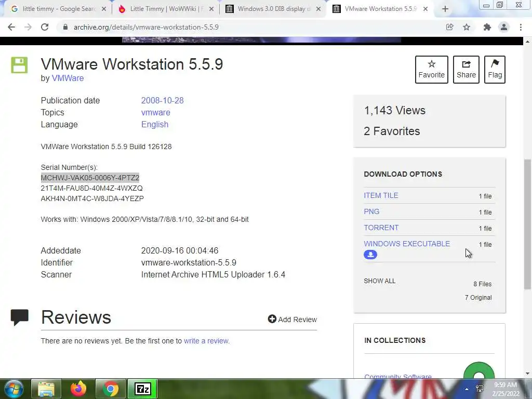This screenshot has width=532, height=399.
Task: Open the Chrome extensions puzzle icon
Action: pyautogui.click(x=487, y=27)
